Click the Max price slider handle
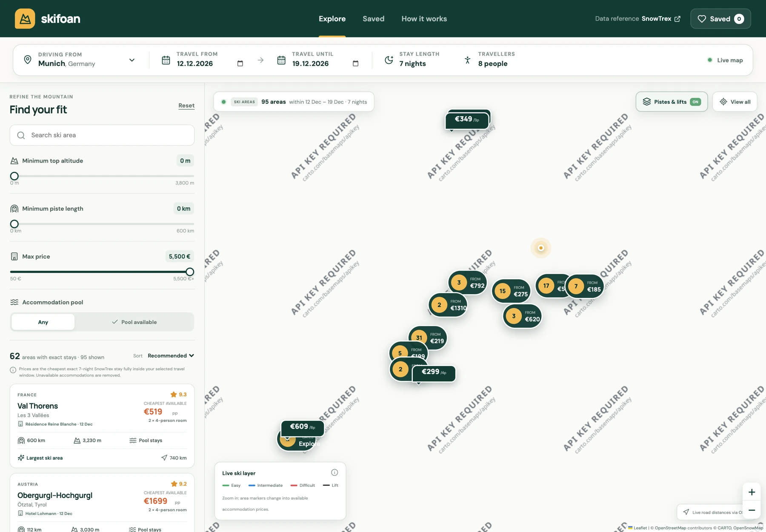The image size is (766, 532). (x=190, y=272)
